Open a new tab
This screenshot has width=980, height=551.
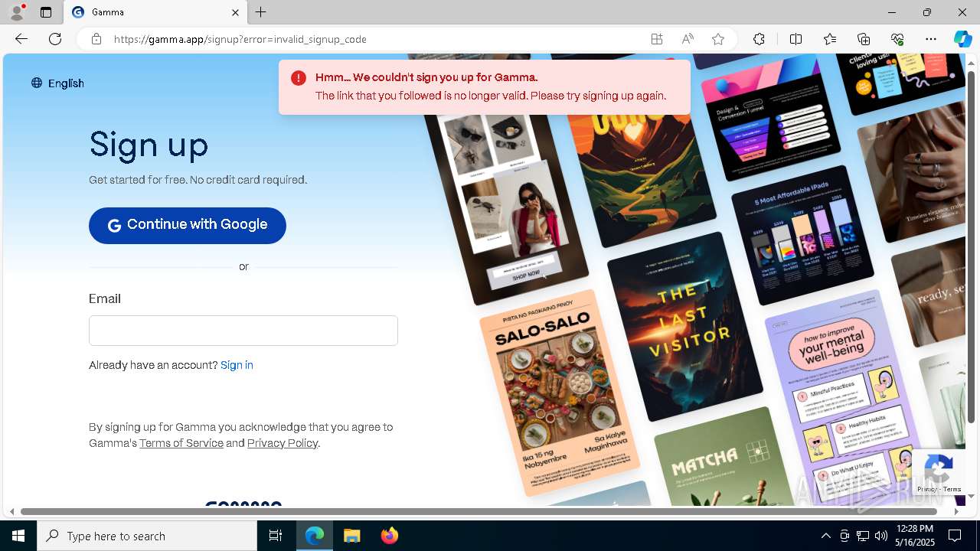(261, 12)
